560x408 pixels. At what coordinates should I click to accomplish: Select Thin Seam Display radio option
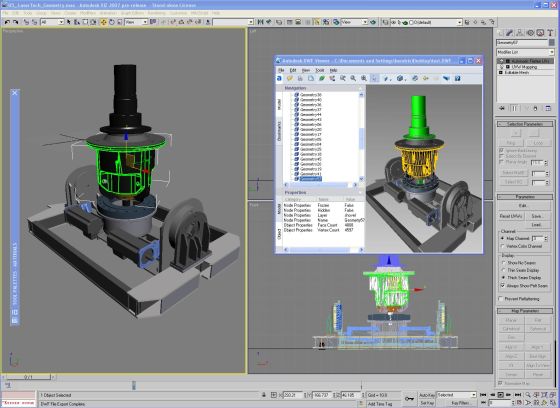tap(503, 270)
